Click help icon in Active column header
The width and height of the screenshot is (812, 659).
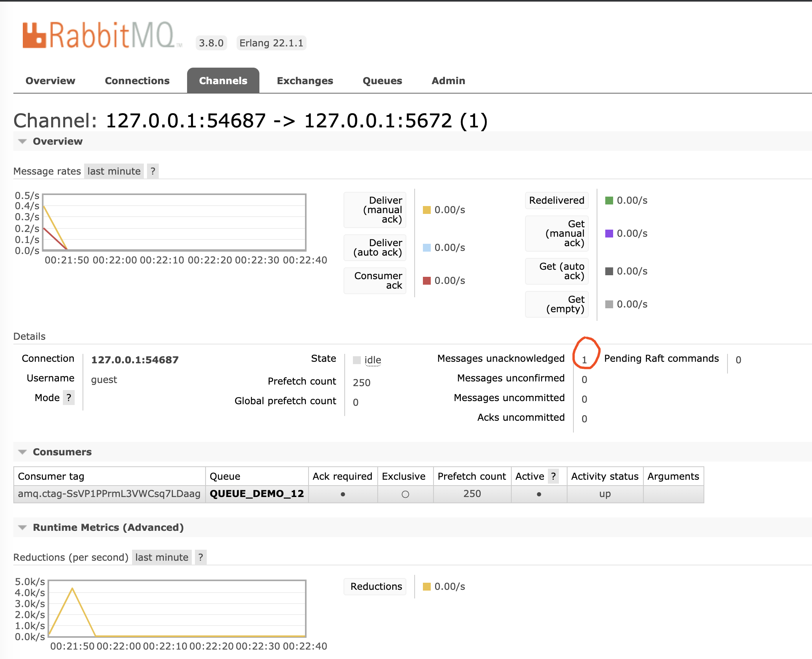point(553,476)
